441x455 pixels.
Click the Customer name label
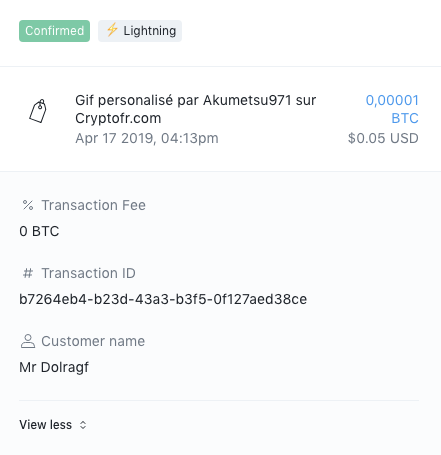(x=93, y=341)
